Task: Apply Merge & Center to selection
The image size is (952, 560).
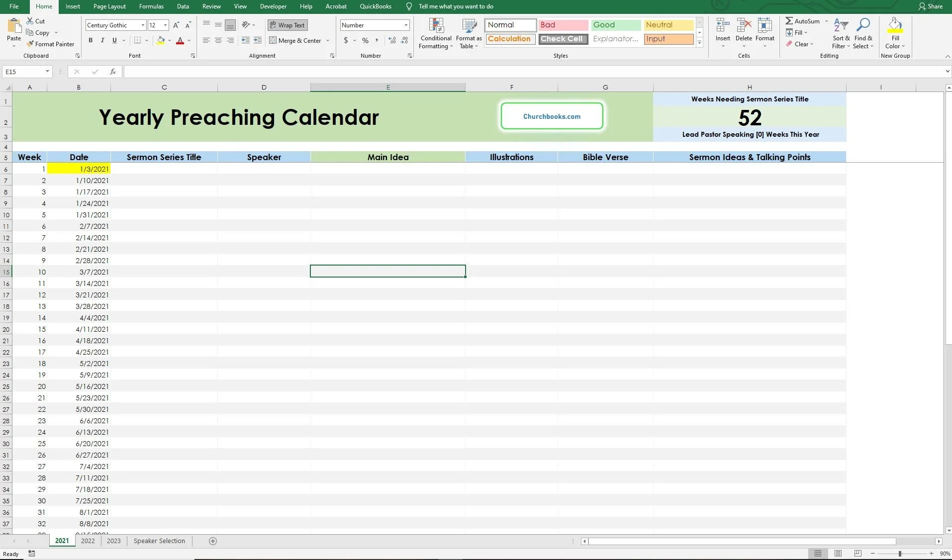Action: [x=295, y=40]
